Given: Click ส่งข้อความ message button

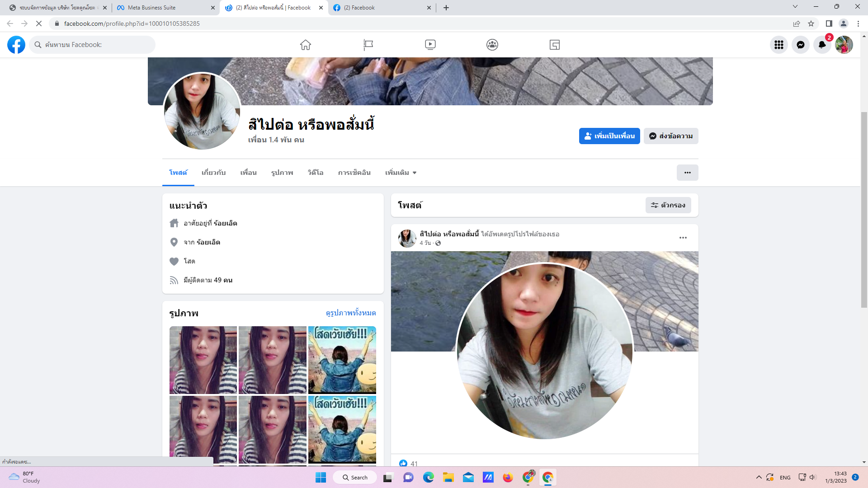Looking at the screenshot, I should coord(671,136).
